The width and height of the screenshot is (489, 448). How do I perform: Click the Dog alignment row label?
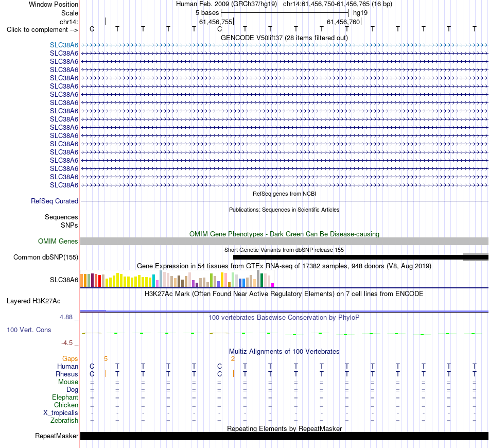click(72, 390)
